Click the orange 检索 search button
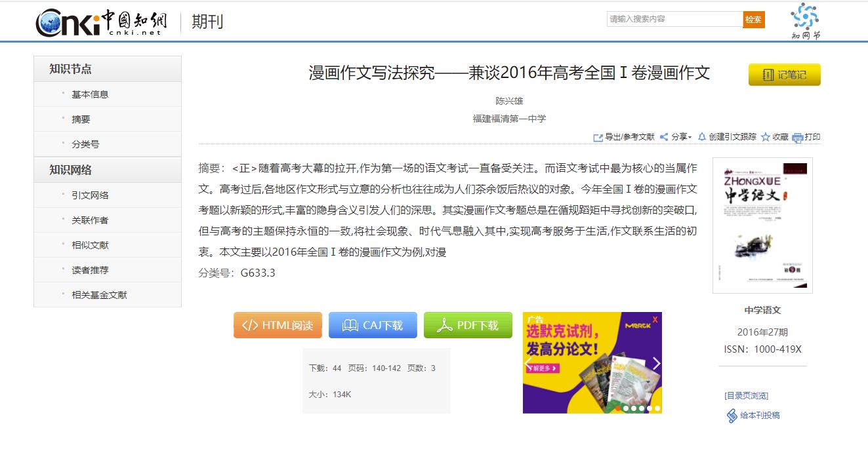 point(753,20)
